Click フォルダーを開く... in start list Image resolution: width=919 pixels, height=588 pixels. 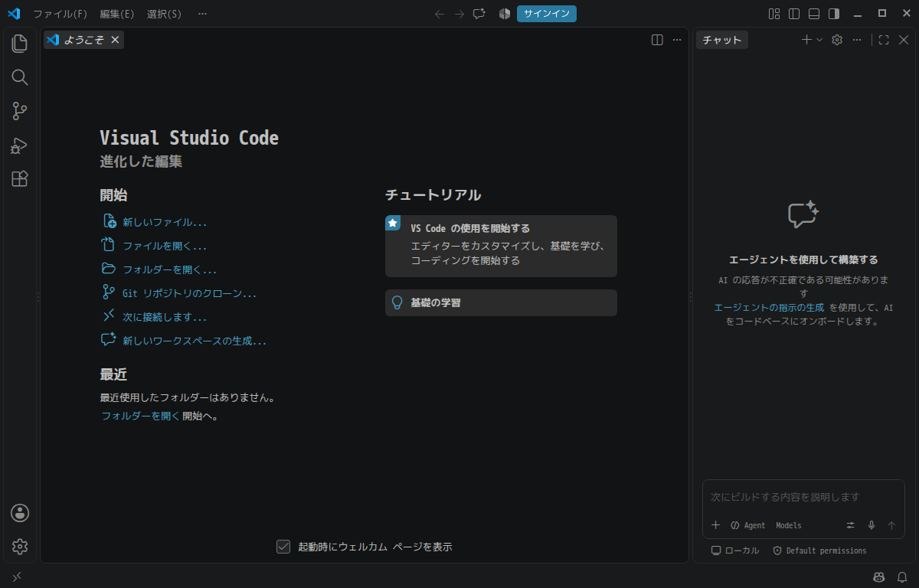tap(170, 269)
